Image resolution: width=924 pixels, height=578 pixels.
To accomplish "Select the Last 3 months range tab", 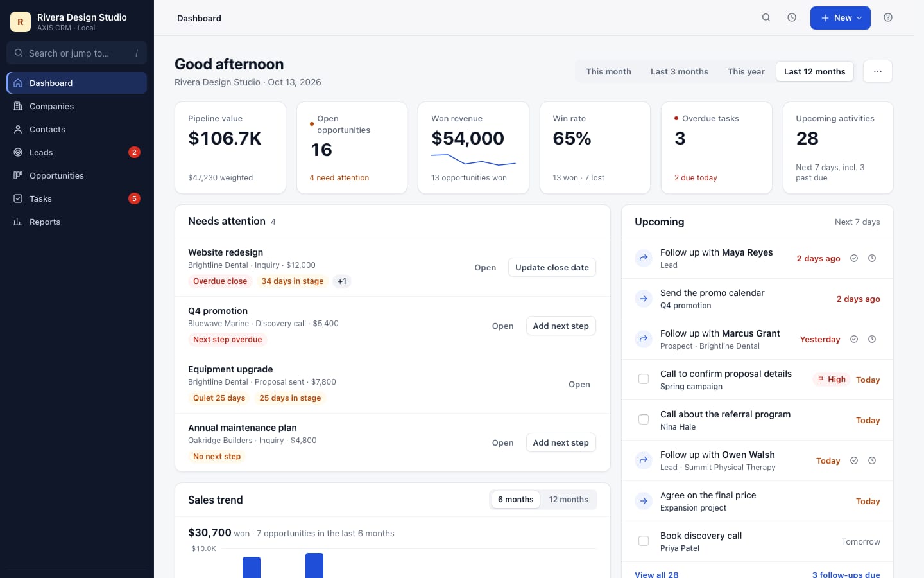I will 680,71.
